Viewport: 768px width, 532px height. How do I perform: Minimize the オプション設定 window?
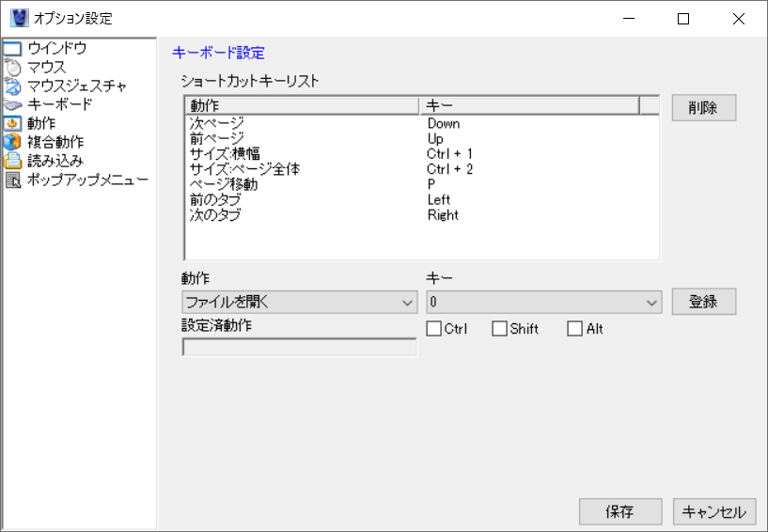[x=629, y=19]
